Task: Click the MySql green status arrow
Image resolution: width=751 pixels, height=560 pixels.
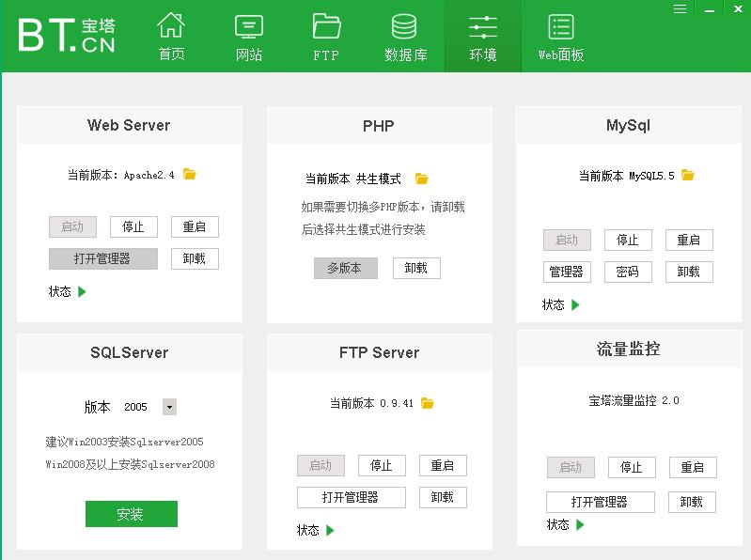Action: point(575,304)
